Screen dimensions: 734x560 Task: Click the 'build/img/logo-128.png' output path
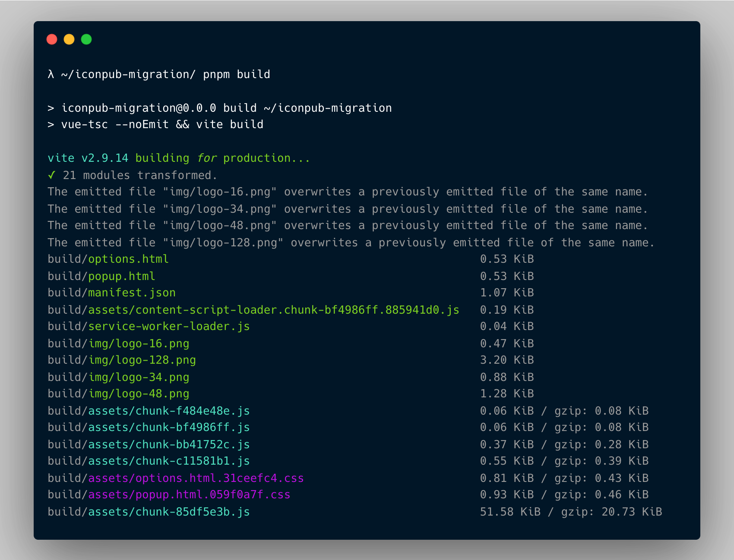(122, 360)
